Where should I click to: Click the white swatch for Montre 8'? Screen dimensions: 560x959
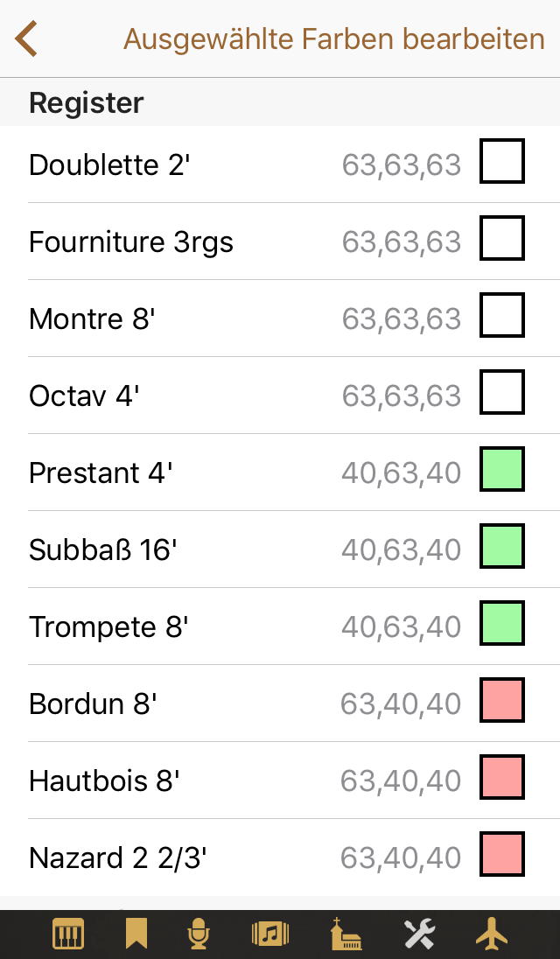502,315
